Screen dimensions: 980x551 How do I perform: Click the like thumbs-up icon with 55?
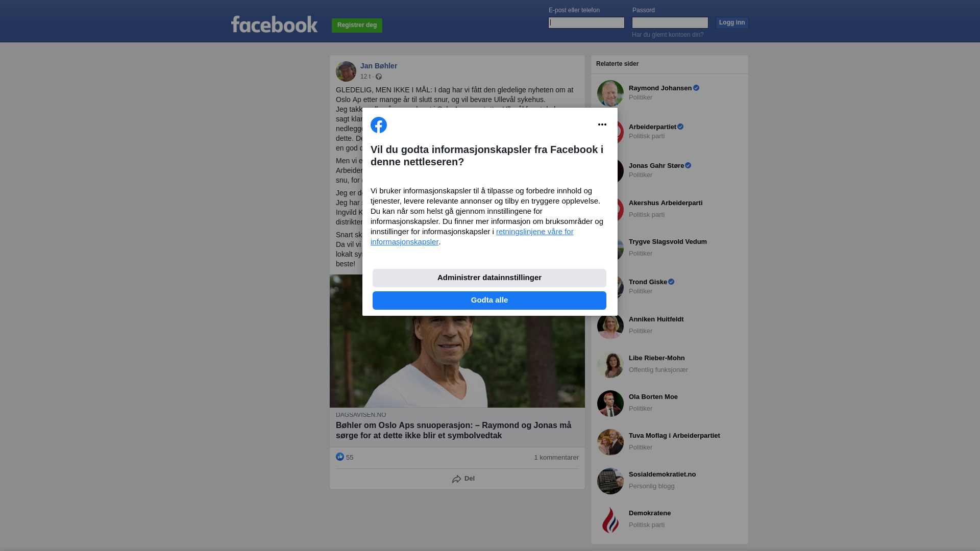coord(340,457)
